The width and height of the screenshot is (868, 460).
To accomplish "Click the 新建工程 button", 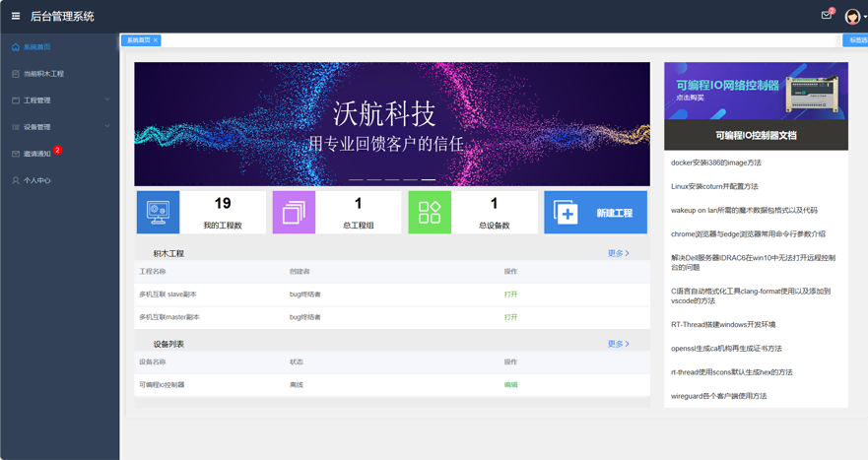I will tap(595, 213).
